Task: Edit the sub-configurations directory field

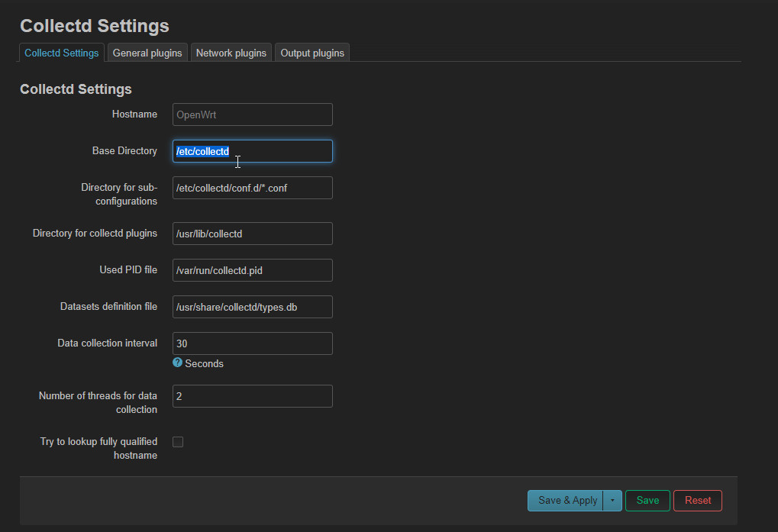Action: (252, 188)
